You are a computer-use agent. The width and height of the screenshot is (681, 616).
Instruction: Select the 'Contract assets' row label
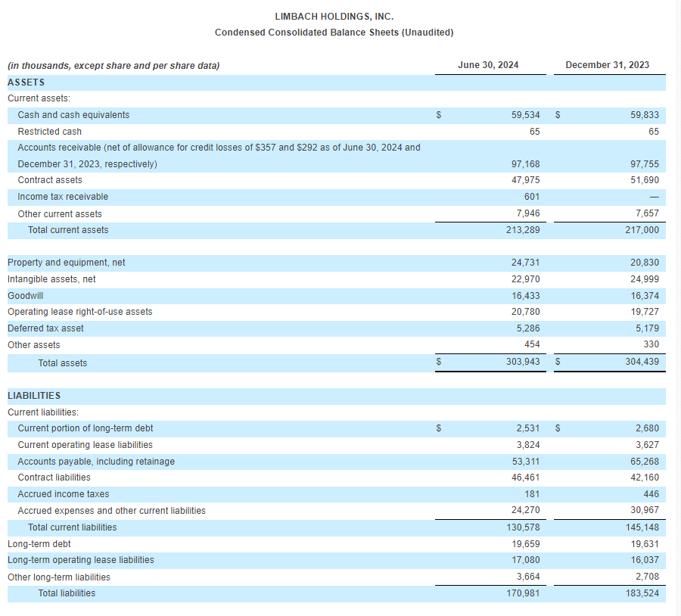pos(50,180)
